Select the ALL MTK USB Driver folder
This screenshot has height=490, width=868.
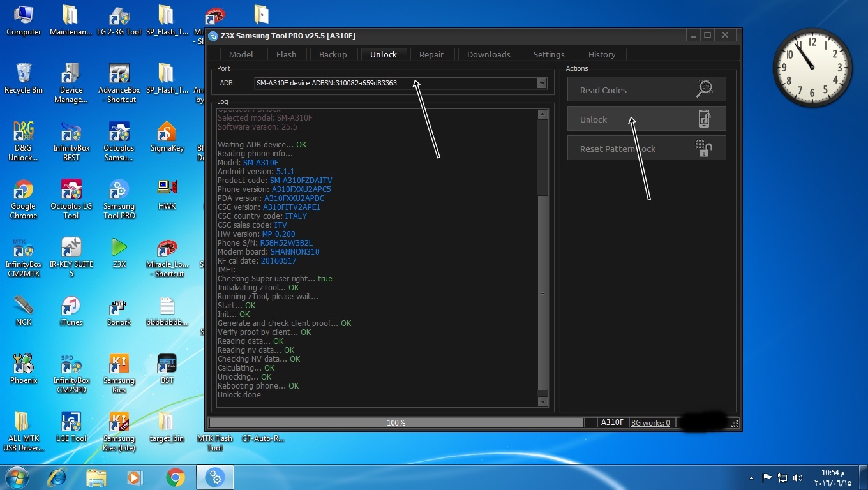pos(24,431)
